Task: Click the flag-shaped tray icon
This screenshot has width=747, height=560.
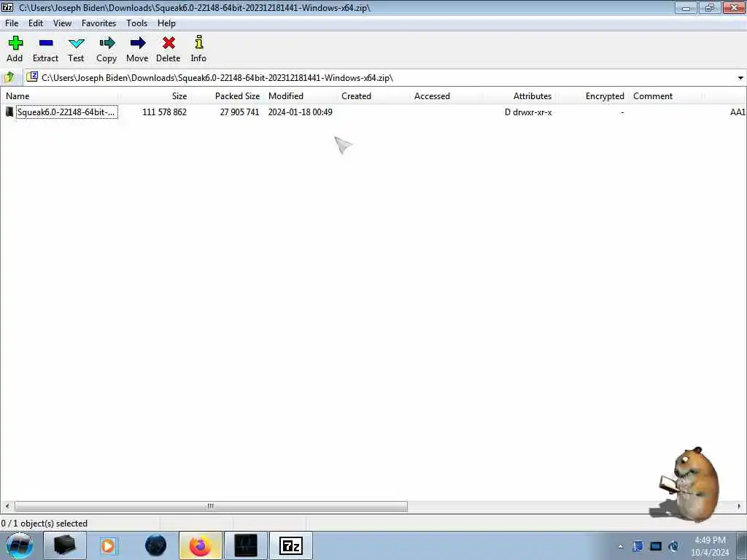Action: pos(638,546)
